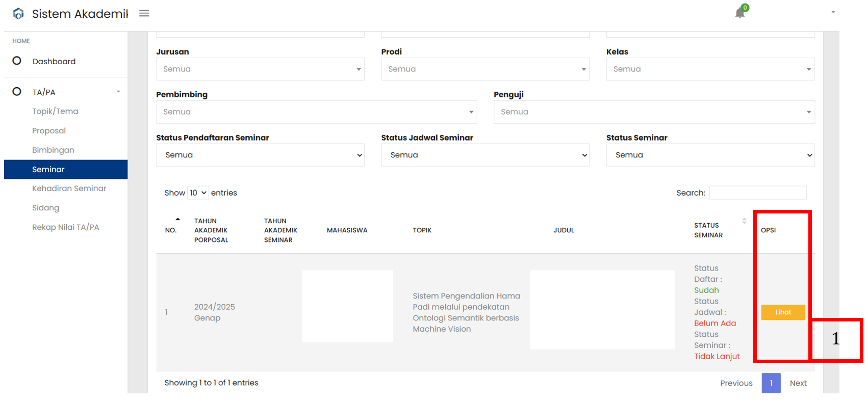This screenshot has height=404, width=868.
Task: Select the Seminar menu item
Action: click(x=66, y=169)
